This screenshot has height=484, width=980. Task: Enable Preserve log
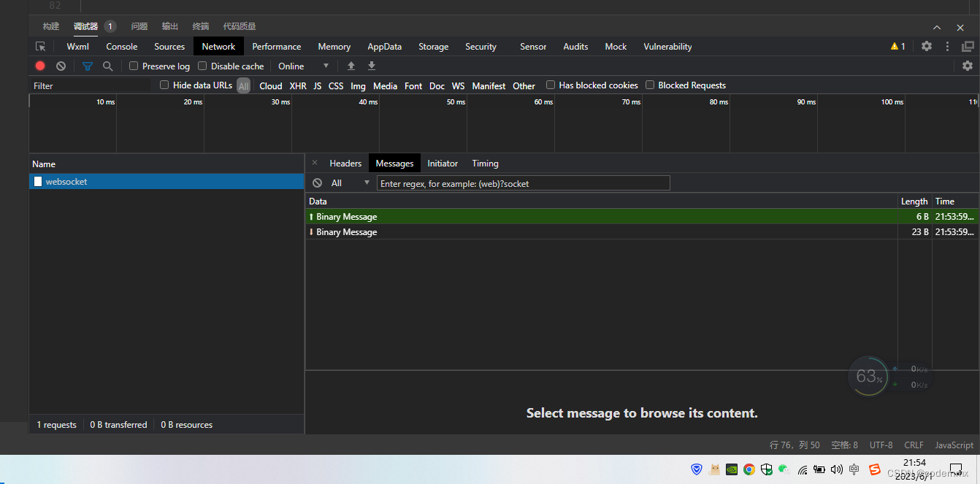point(134,66)
